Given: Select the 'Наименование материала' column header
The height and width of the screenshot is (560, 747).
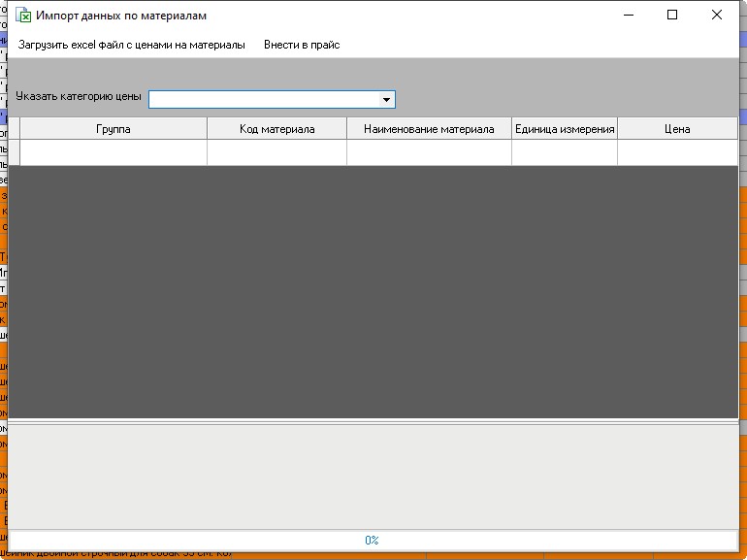Looking at the screenshot, I should click(x=429, y=129).
